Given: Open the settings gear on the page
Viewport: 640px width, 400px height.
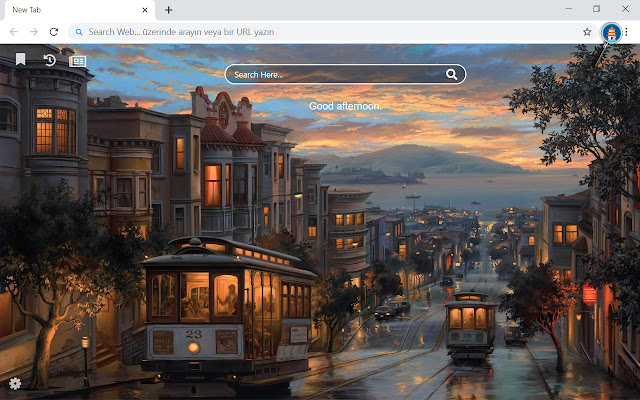Looking at the screenshot, I should pos(15,383).
